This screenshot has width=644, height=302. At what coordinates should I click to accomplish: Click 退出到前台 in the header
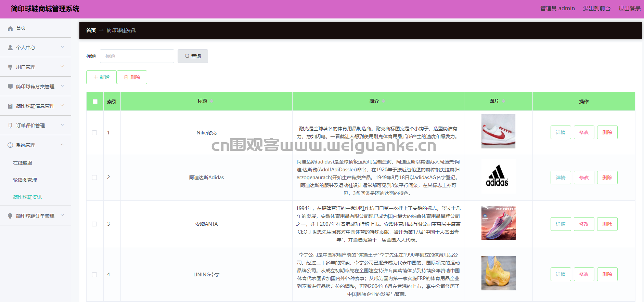tap(597, 8)
